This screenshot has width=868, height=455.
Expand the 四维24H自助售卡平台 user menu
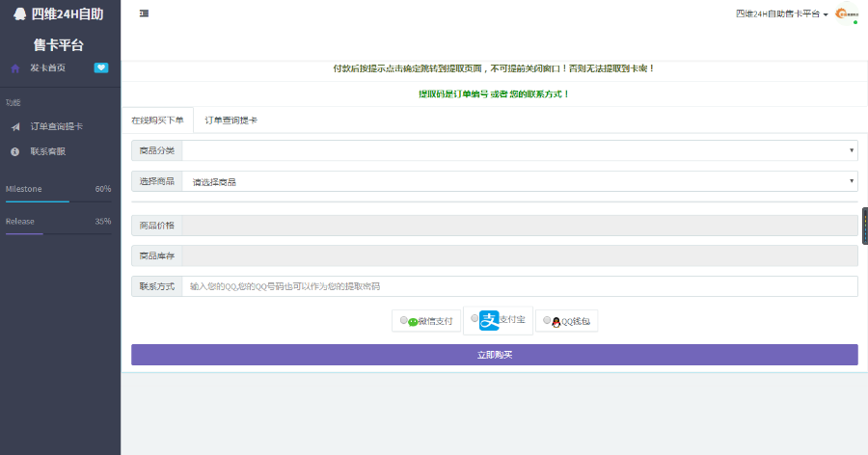pos(781,13)
